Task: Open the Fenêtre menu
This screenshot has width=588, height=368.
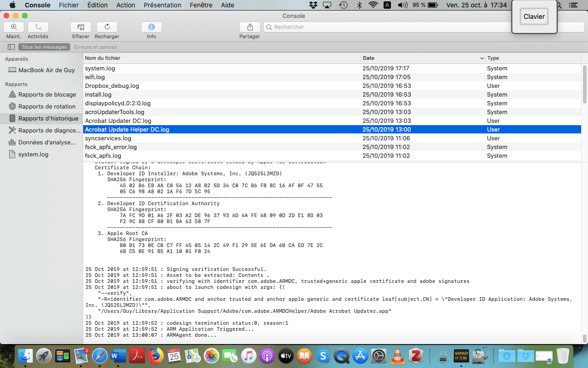Action: coord(201,5)
